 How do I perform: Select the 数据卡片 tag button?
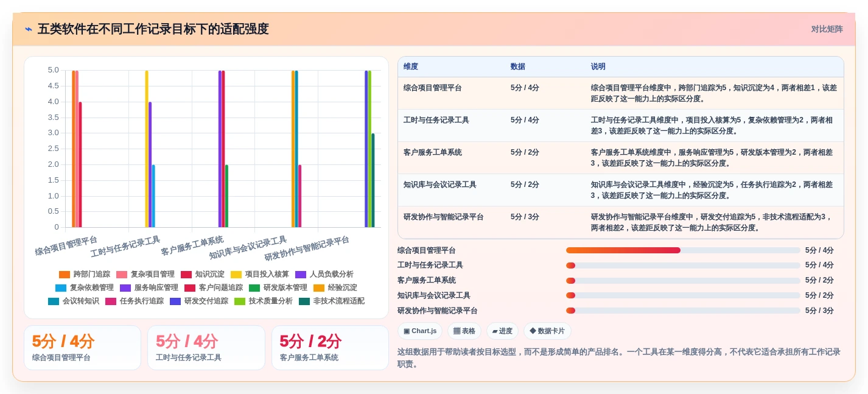547,331
